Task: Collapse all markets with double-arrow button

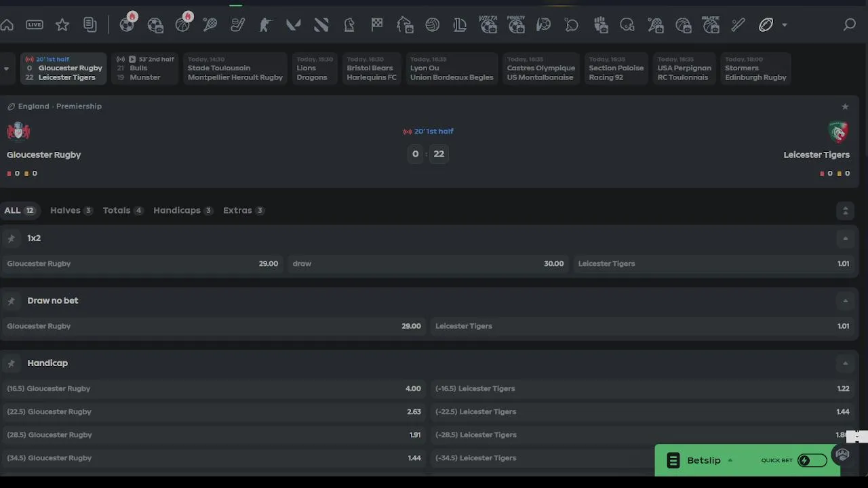Action: coord(845,211)
